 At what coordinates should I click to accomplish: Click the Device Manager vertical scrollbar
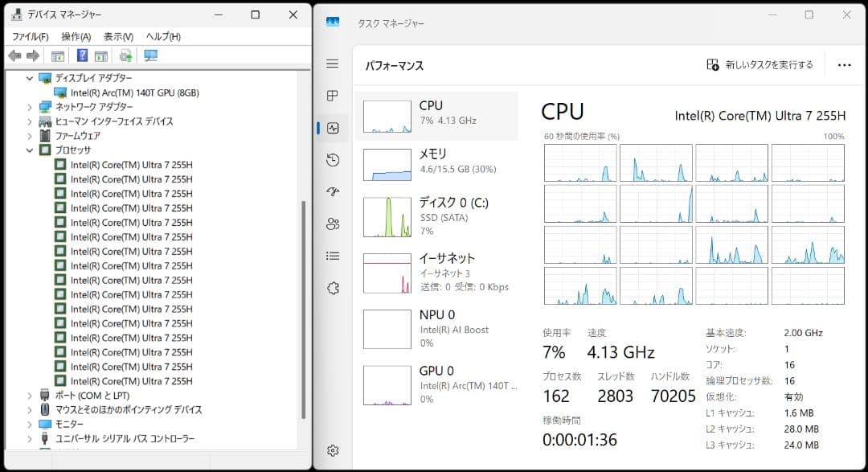[x=303, y=309]
